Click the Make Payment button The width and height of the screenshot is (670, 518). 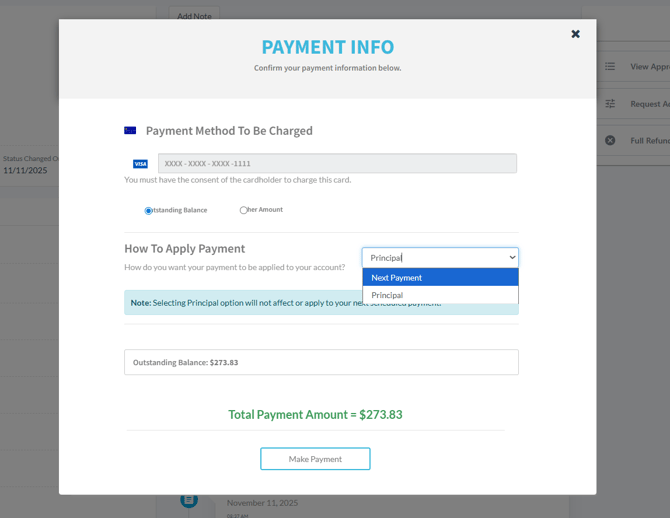click(x=315, y=459)
